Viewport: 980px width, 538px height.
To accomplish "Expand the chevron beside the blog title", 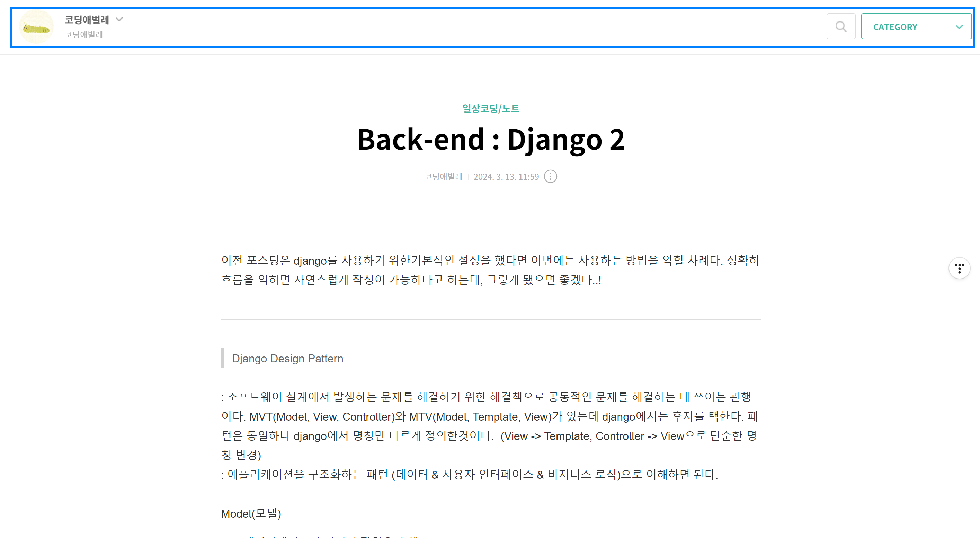I will (x=119, y=19).
